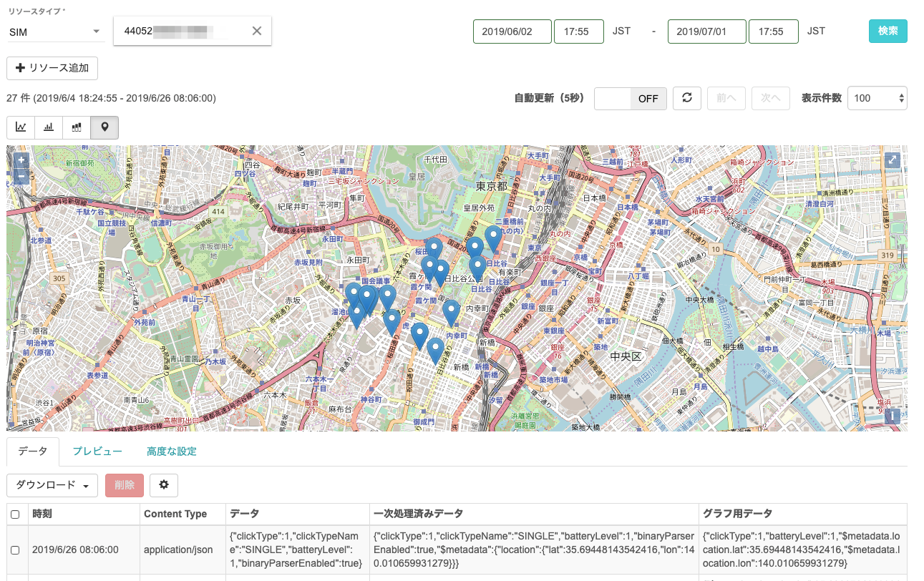The width and height of the screenshot is (924, 581).
Task: Switch to bar chart view
Action: (x=49, y=127)
